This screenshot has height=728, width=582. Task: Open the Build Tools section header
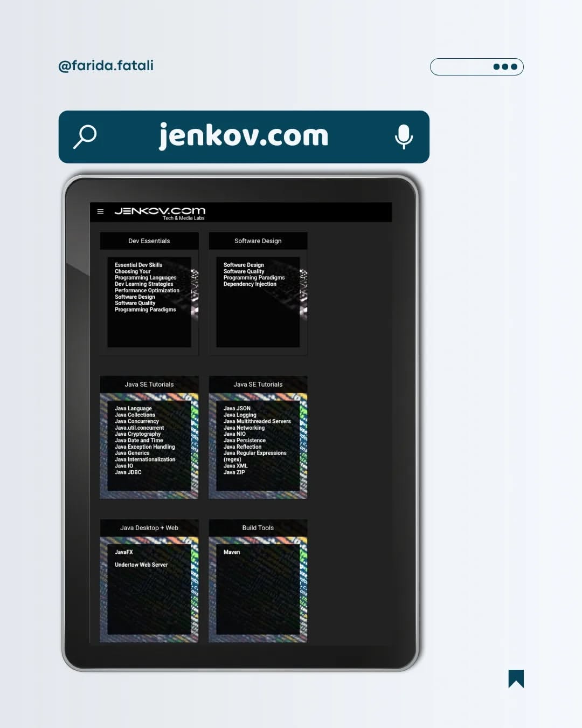[258, 528]
